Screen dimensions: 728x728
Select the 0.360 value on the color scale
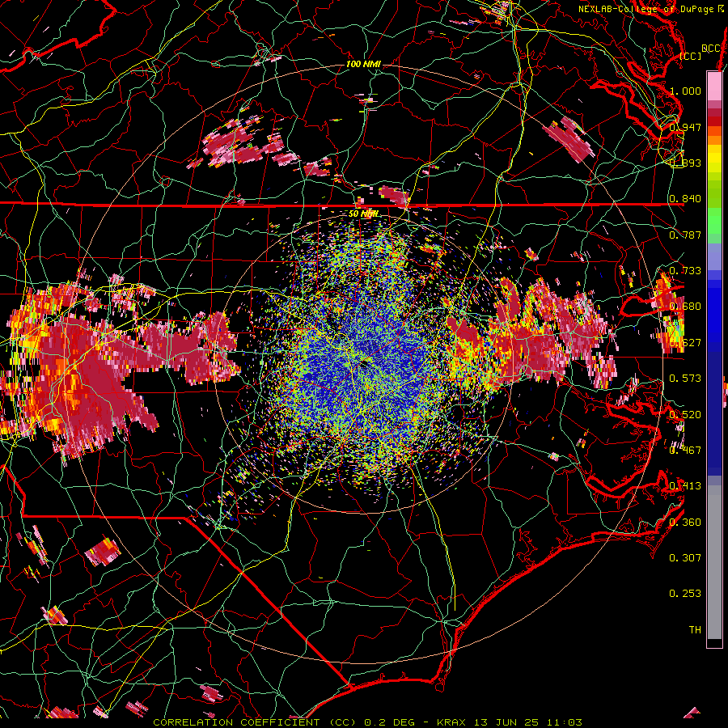[685, 523]
